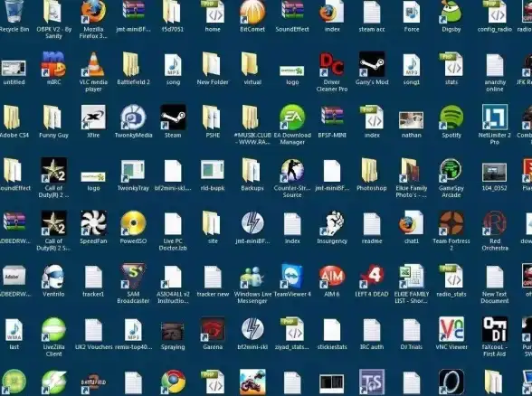Launch Mozilla Firefox 3 shortcut
Screen dimensions: 532x396
93,12
